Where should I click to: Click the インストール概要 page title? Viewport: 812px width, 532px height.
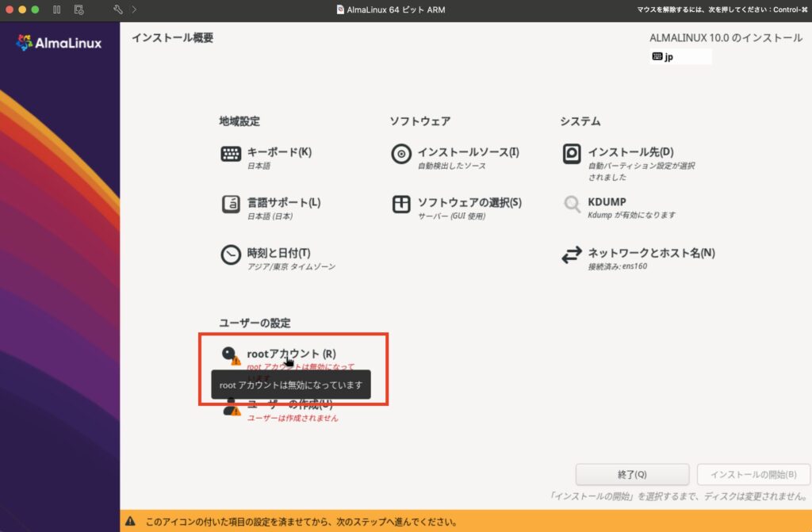(x=172, y=37)
